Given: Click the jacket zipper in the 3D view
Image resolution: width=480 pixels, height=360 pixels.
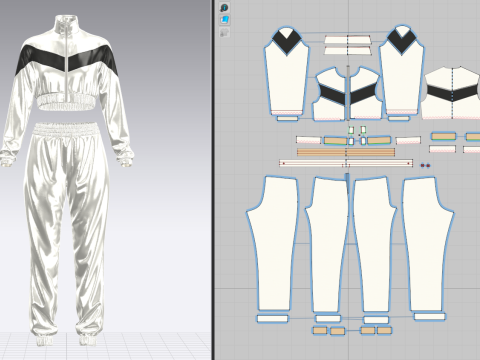Looking at the screenshot, I should 68,63.
